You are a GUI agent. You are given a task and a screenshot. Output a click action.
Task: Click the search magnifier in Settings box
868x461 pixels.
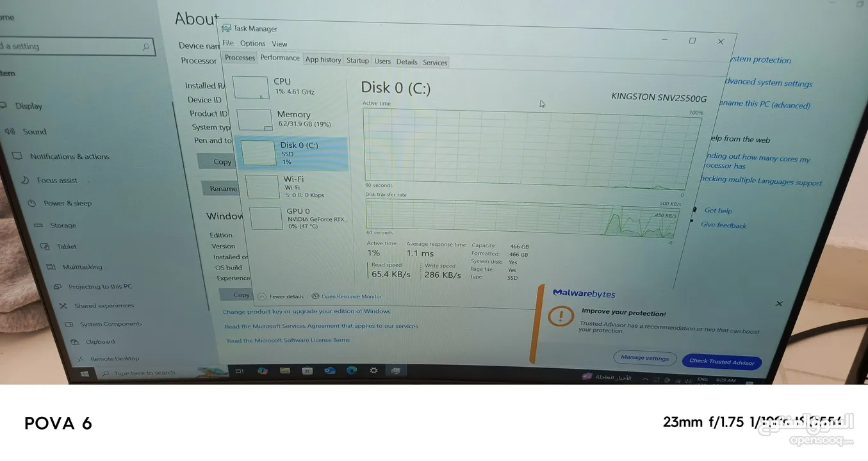[147, 47]
